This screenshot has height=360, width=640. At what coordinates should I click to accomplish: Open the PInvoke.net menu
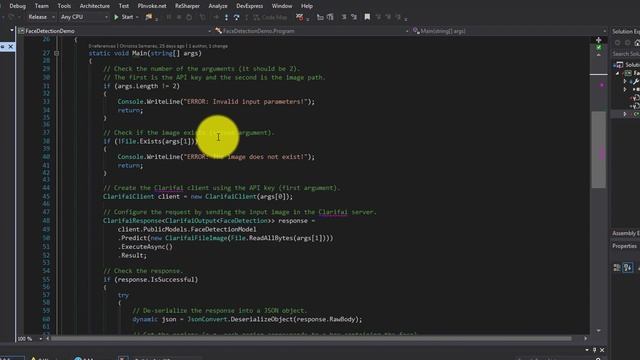[x=152, y=6]
